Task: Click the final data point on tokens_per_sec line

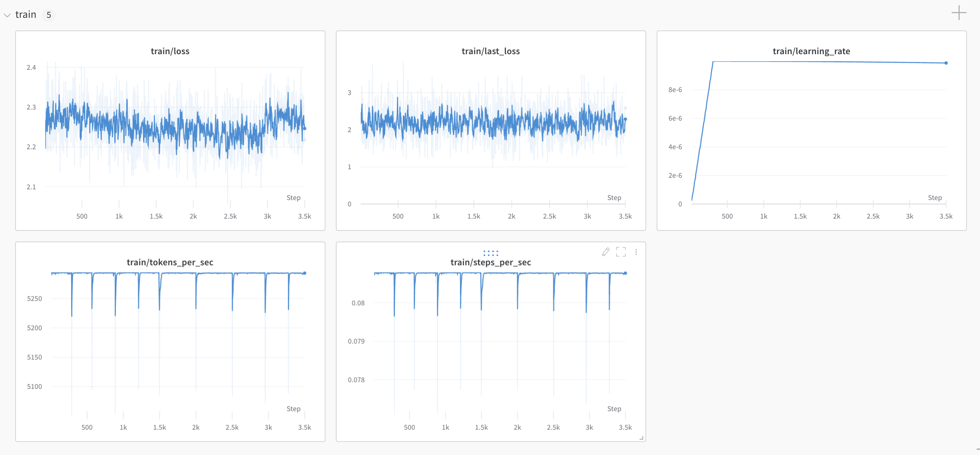Action: (304, 273)
